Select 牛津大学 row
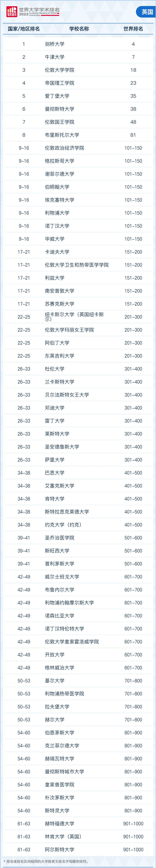 [78, 57]
